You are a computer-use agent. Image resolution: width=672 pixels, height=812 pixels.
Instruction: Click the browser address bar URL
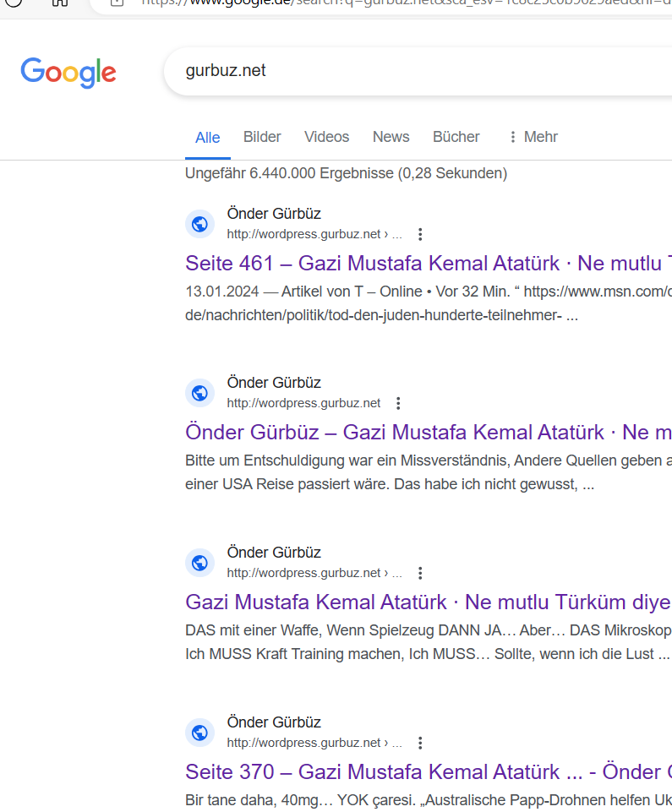pos(406,3)
